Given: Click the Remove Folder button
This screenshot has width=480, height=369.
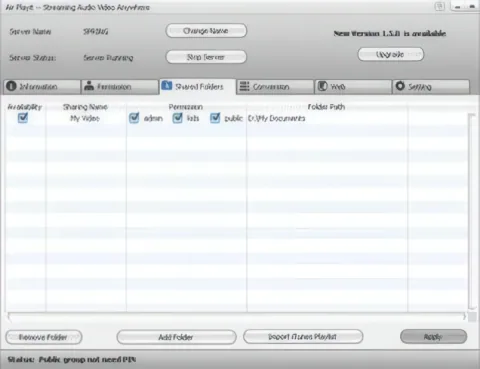Looking at the screenshot, I should click(43, 337).
